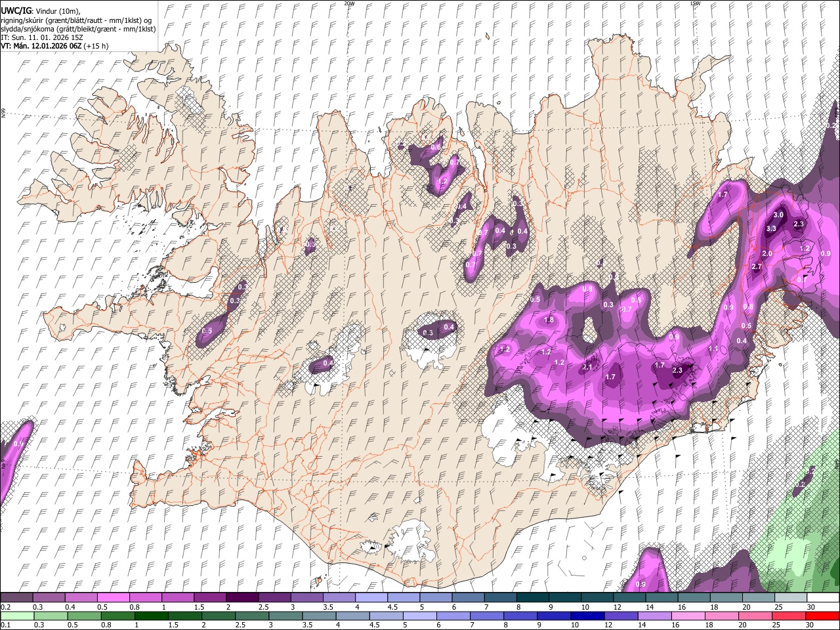This screenshot has height=630, width=840.
Task: Select the dark purple 2 swatch in upper legend
Action: (x=241, y=598)
